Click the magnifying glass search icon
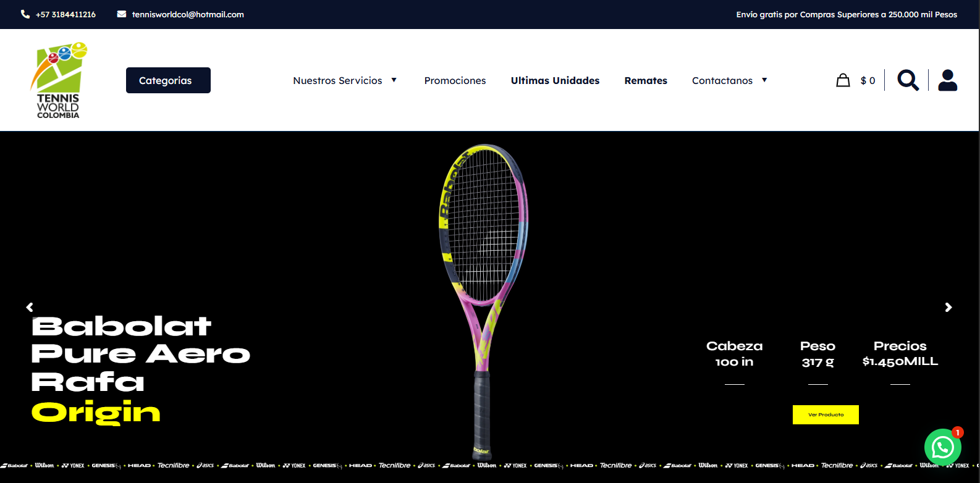Image resolution: width=980 pixels, height=483 pixels. (x=907, y=80)
